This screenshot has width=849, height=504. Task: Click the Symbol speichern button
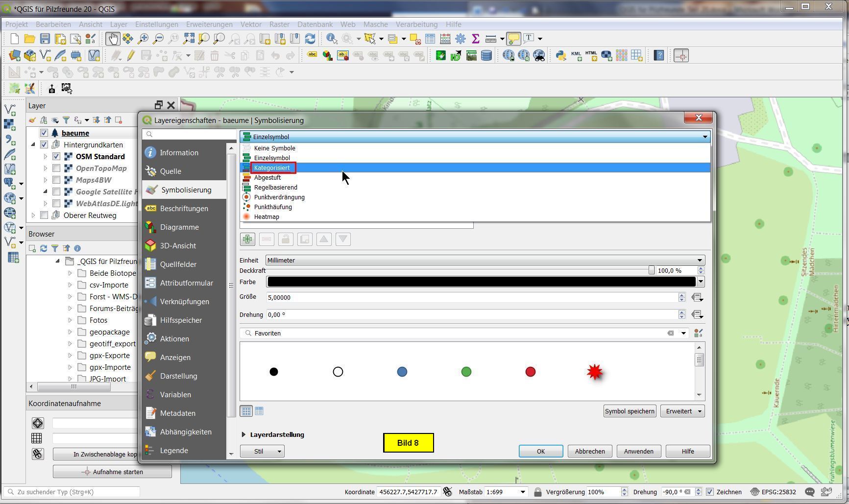coord(630,411)
